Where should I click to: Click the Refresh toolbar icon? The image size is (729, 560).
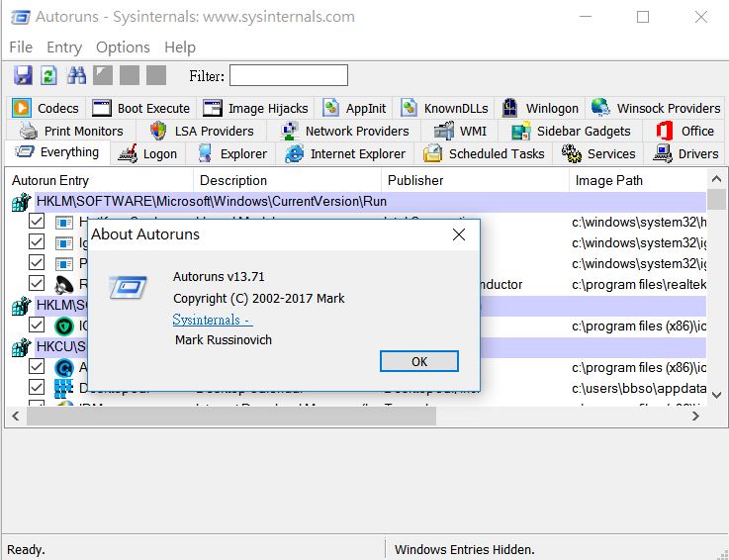[x=48, y=75]
